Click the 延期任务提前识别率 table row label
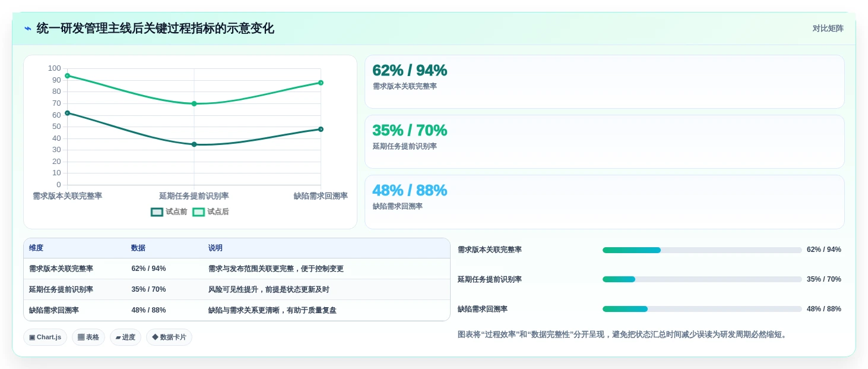868x369 pixels. coord(61,289)
